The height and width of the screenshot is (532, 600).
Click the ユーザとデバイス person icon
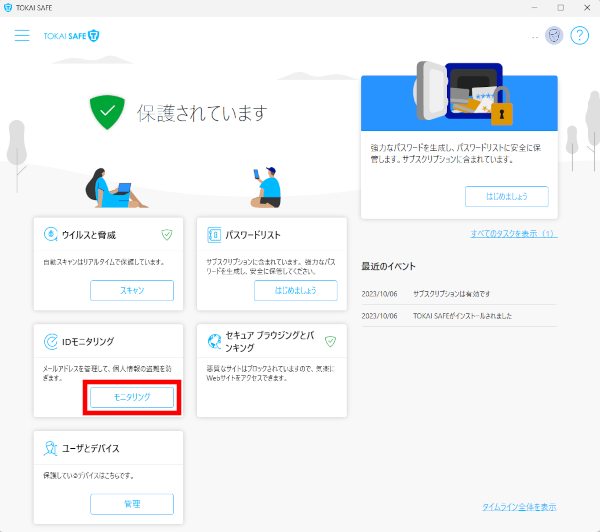pos(51,448)
